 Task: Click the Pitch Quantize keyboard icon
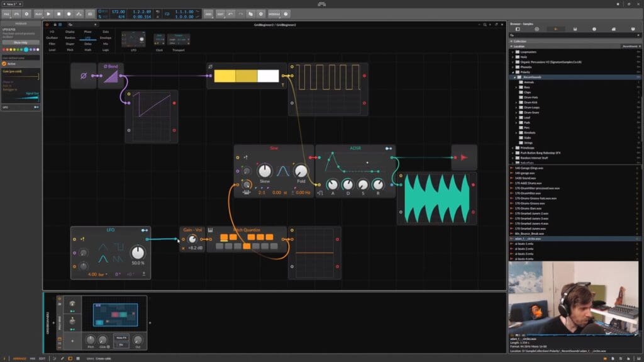coord(210,230)
